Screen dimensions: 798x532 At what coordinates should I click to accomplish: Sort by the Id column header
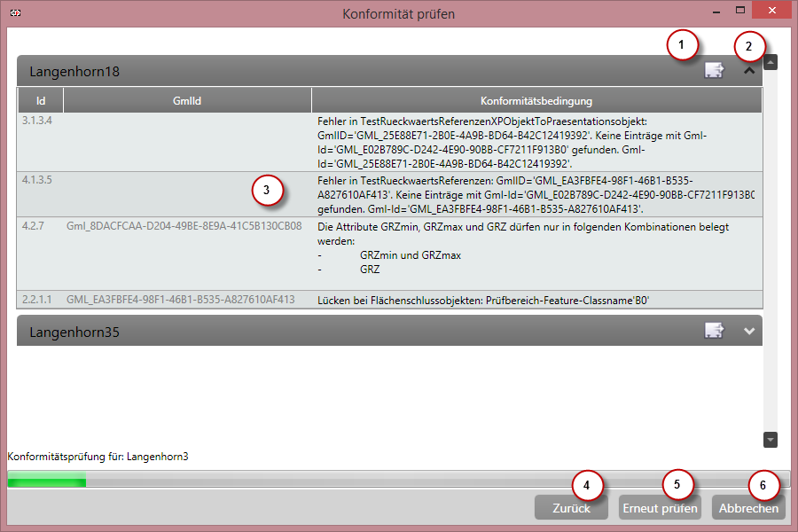point(41,100)
